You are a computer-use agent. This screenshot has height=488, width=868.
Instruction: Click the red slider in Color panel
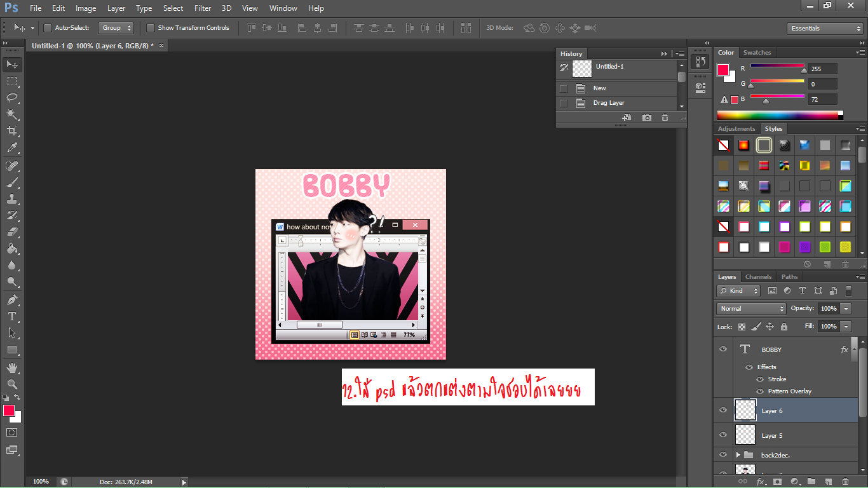777,65
